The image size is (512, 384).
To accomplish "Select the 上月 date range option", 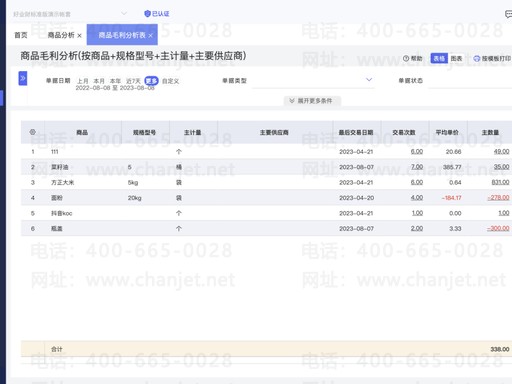I will 83,81.
